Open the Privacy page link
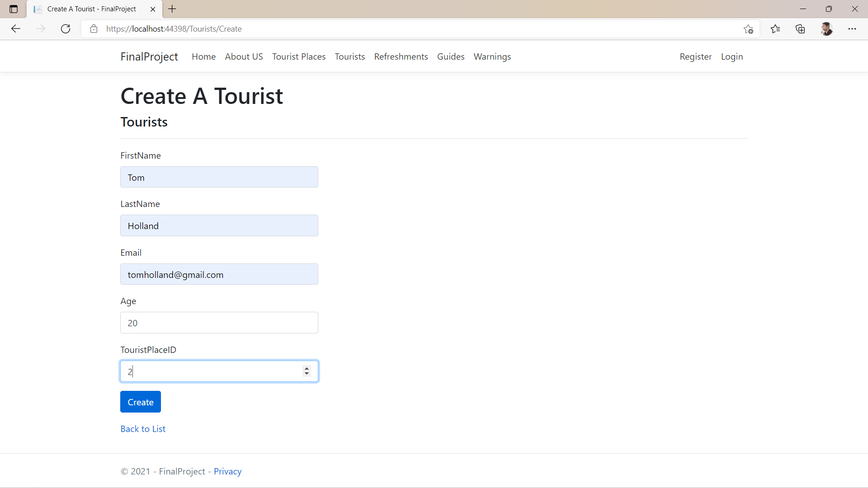868x488 pixels. click(x=227, y=471)
